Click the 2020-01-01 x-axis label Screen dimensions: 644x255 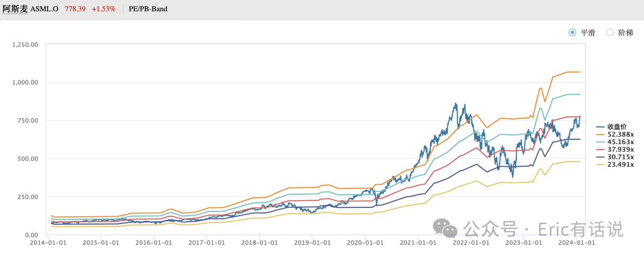(365, 243)
